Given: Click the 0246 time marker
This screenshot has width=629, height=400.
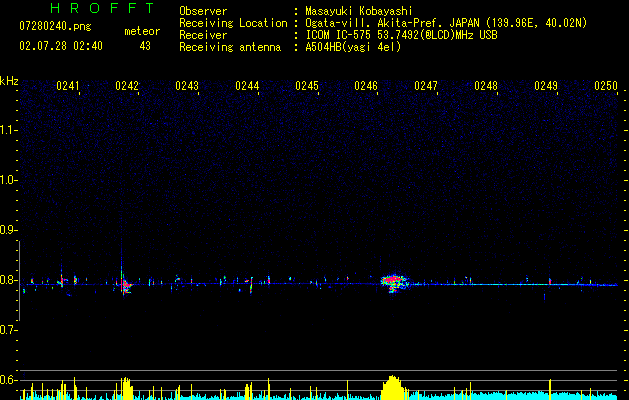Looking at the screenshot, I should 366,86.
